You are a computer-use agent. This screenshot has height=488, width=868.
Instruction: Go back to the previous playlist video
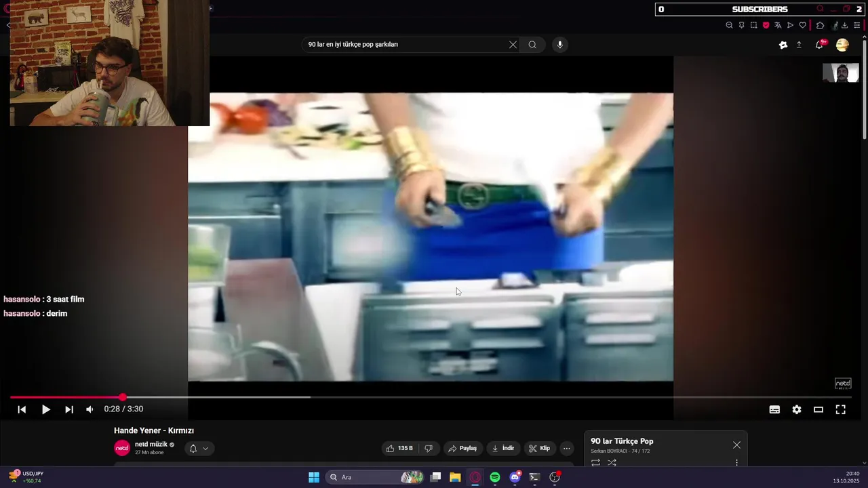[x=22, y=409]
